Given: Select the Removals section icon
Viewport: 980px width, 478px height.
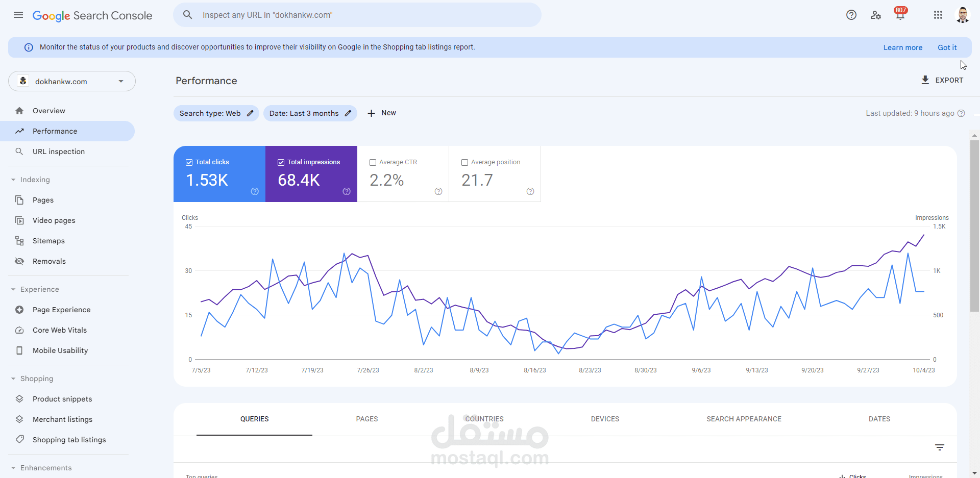Looking at the screenshot, I should point(19,261).
